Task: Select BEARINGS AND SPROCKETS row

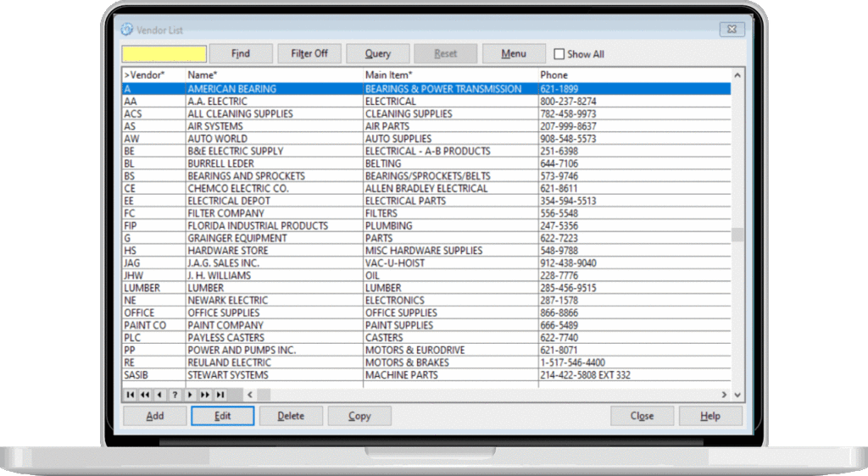Action: [x=426, y=176]
